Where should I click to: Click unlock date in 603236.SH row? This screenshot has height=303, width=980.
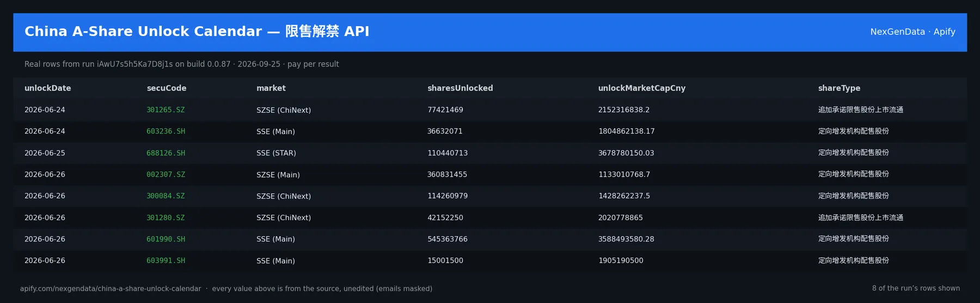click(x=45, y=131)
